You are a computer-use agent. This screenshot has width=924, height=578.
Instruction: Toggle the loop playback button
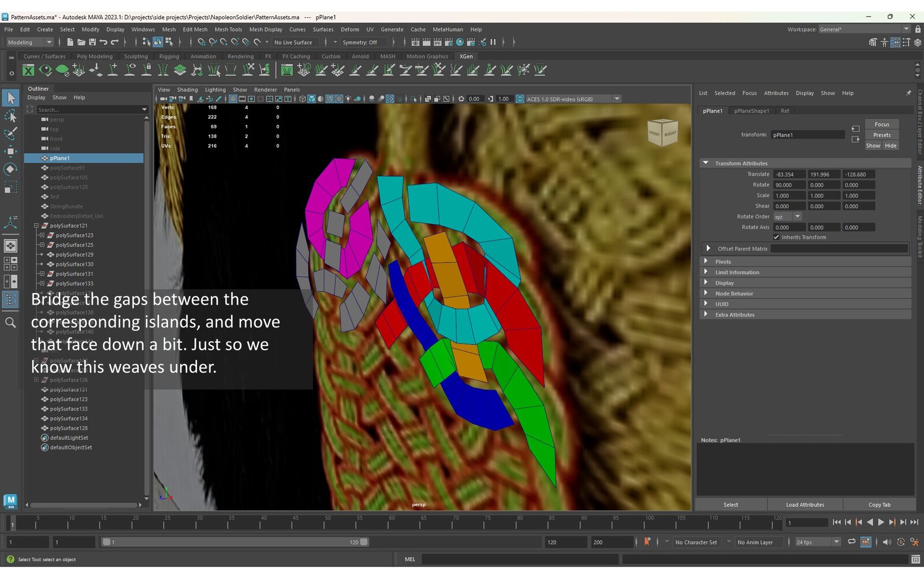(851, 542)
